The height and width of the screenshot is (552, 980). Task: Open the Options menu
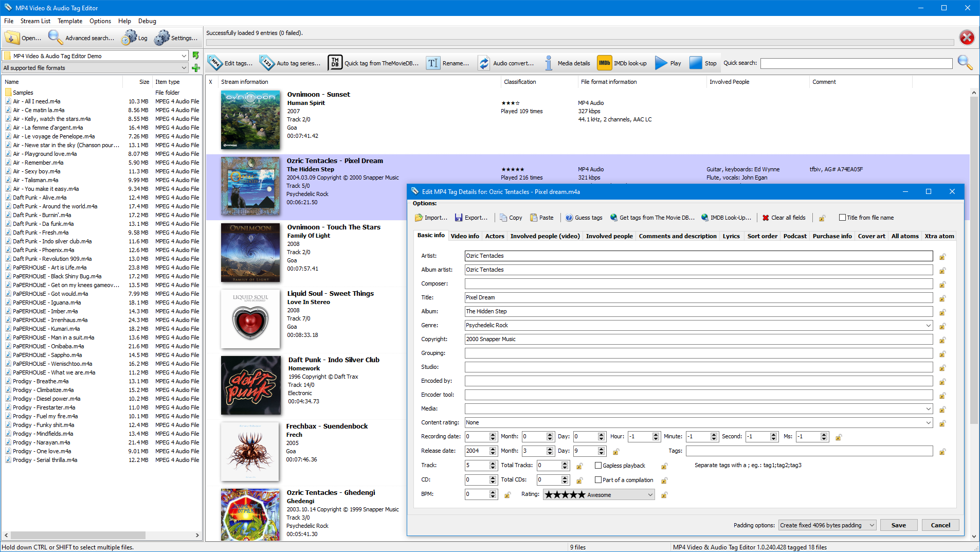[x=100, y=21]
